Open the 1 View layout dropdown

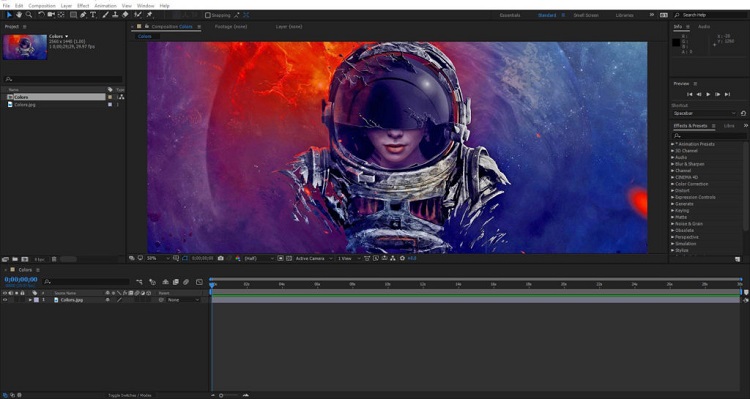coord(350,258)
